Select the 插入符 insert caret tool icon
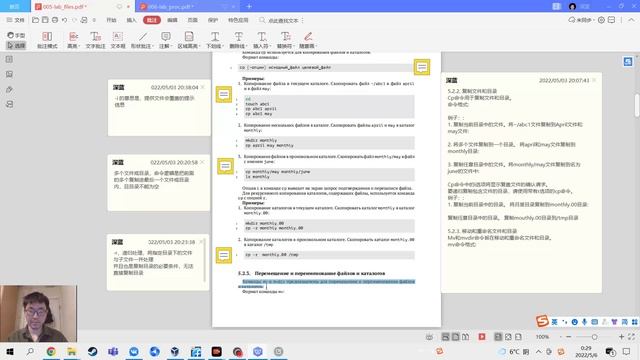Image resolution: width=640 pixels, height=360 pixels. point(262,37)
